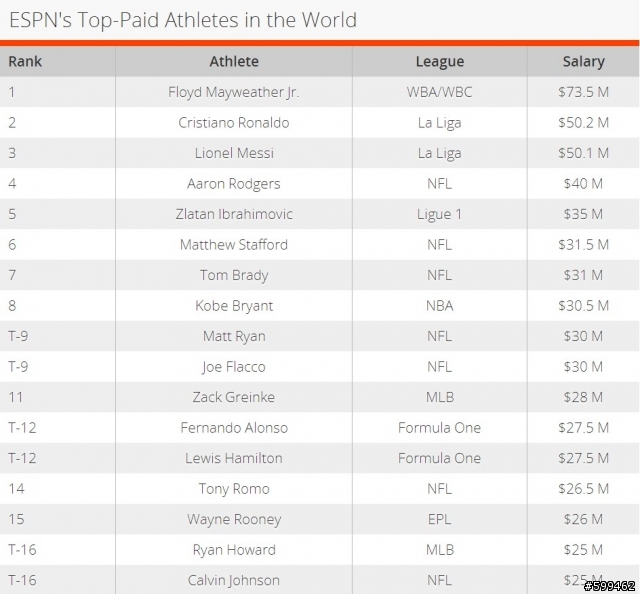Viewport: 640px width, 594px height.
Task: Select the Tom Brady table entry
Action: pos(234,275)
